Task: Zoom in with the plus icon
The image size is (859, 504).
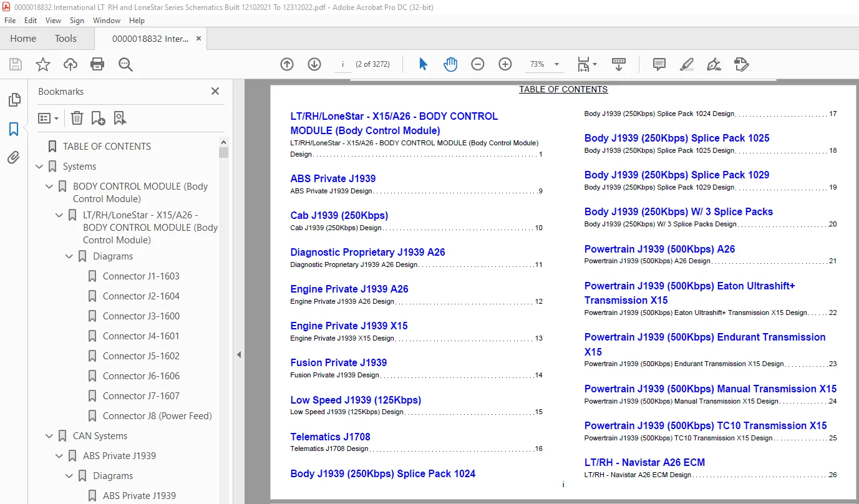Action: (505, 64)
